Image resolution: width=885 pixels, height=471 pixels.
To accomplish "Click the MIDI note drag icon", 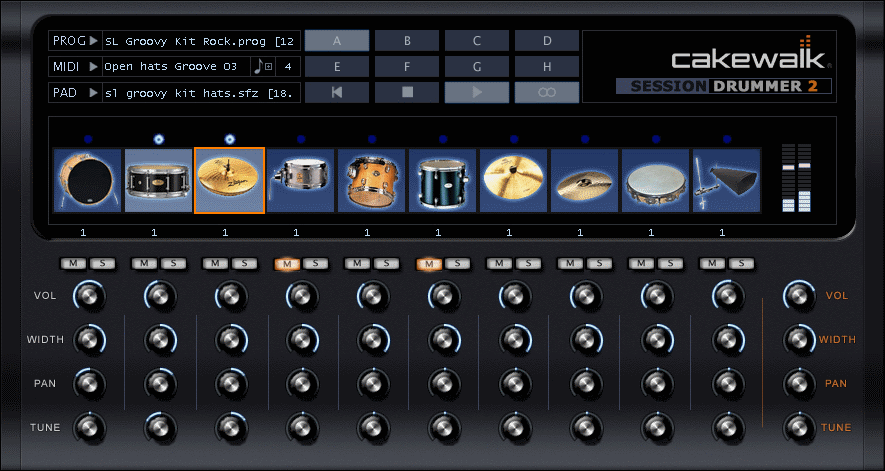I will tap(263, 67).
